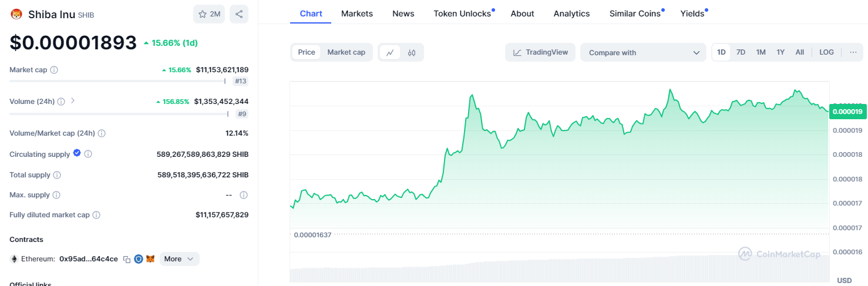
Task: Open TradingView chart mode
Action: click(540, 52)
